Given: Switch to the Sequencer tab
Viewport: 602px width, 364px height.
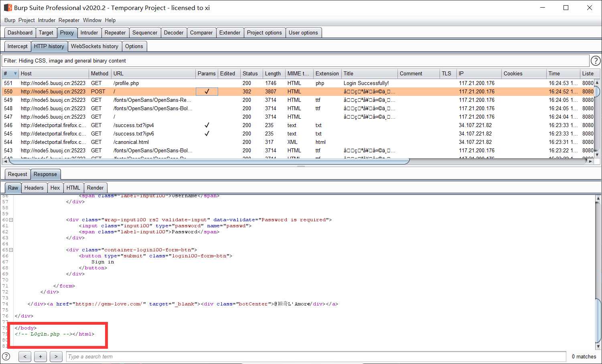Looking at the screenshot, I should [x=145, y=32].
